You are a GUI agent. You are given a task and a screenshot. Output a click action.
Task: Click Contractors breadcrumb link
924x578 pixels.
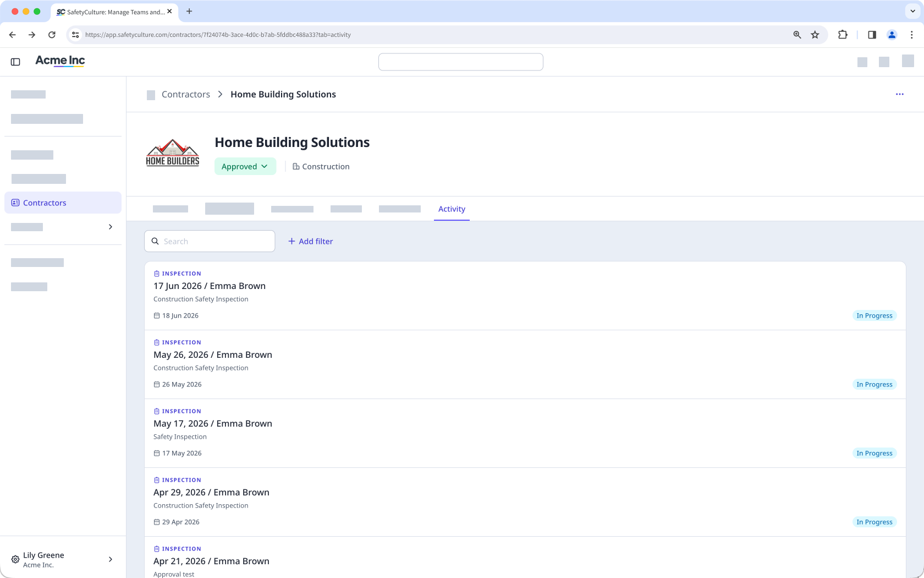click(186, 94)
